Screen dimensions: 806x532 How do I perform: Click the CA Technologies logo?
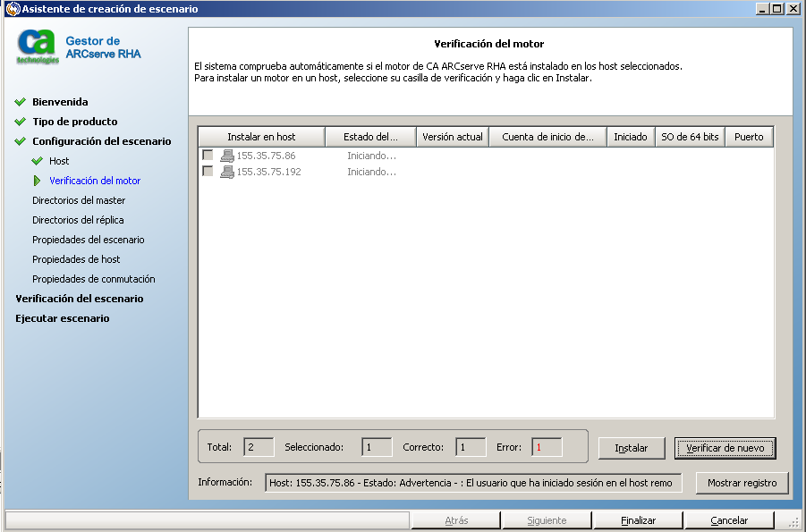click(37, 47)
